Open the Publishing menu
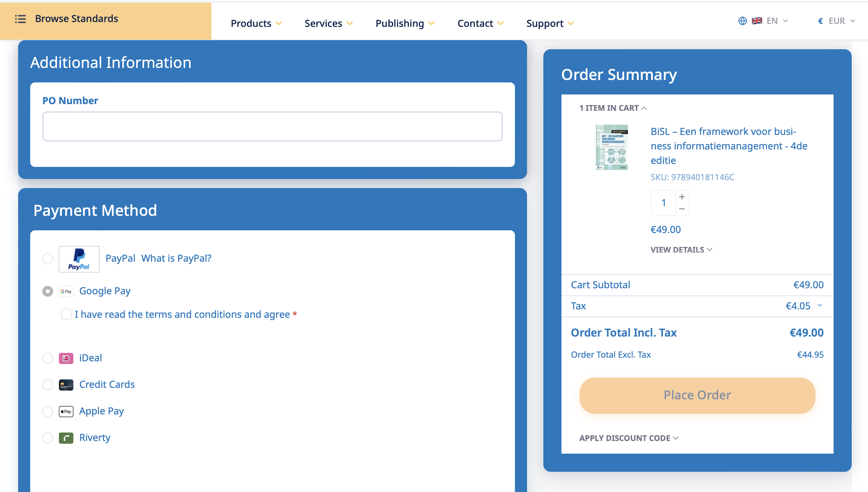Viewport: 868px width, 492px height. click(405, 23)
